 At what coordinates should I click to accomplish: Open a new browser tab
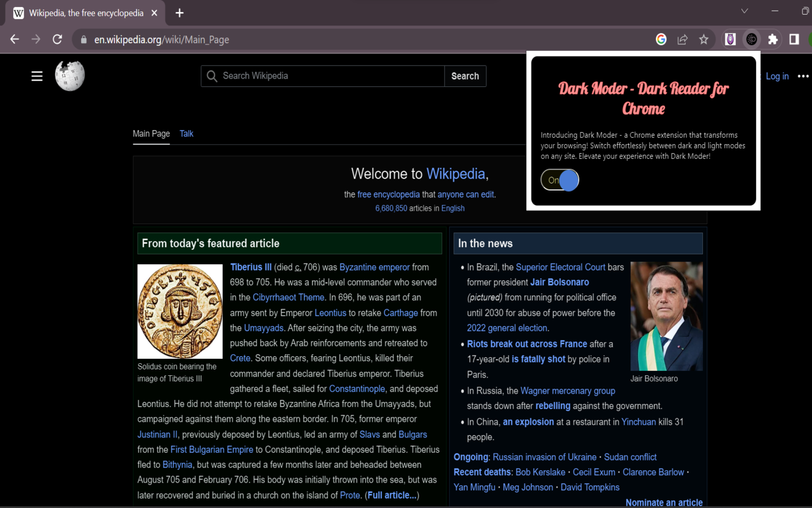180,13
